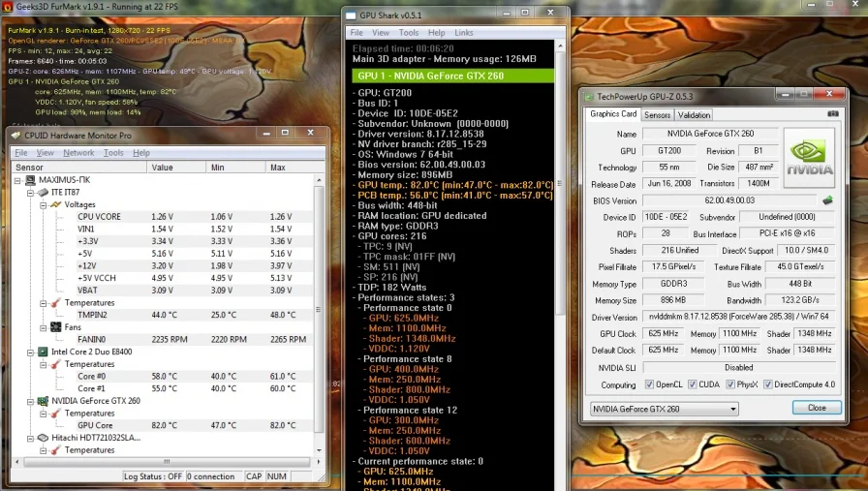Click the BIOS save chip icon
The height and width of the screenshot is (491, 868).
(x=827, y=200)
